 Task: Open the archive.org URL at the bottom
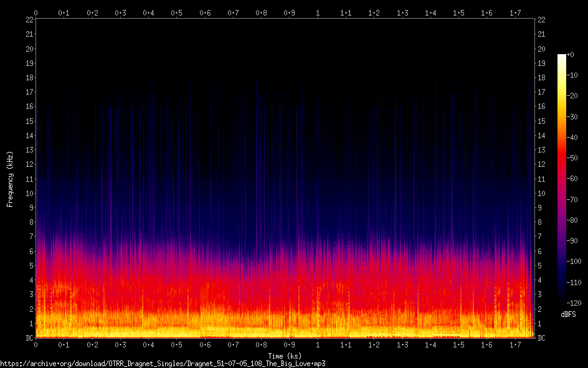[x=163, y=363]
